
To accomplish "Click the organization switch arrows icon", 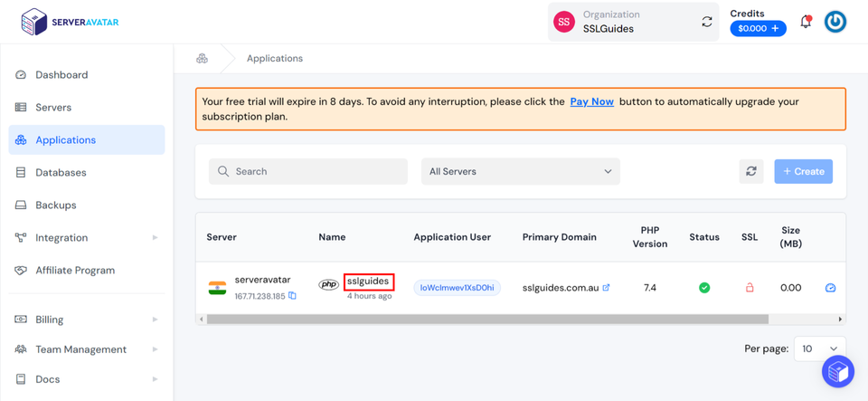I will [x=707, y=22].
